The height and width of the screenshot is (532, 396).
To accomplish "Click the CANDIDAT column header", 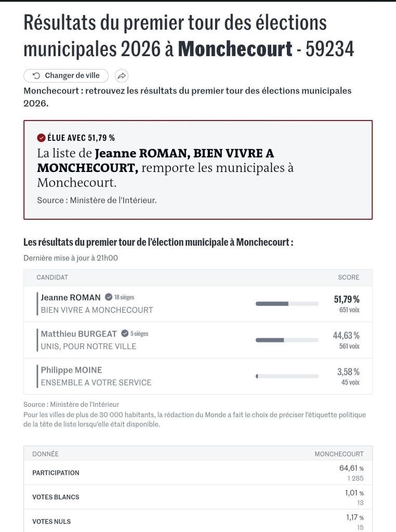I will tap(52, 277).
